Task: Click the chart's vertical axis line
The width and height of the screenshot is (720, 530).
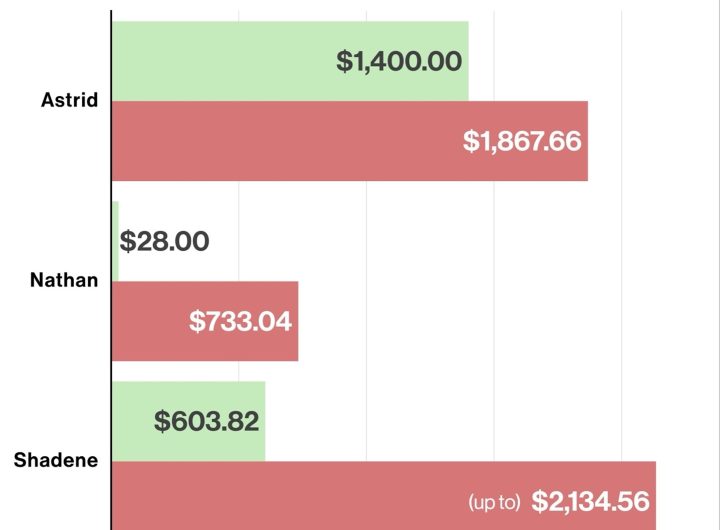Action: click(x=111, y=200)
